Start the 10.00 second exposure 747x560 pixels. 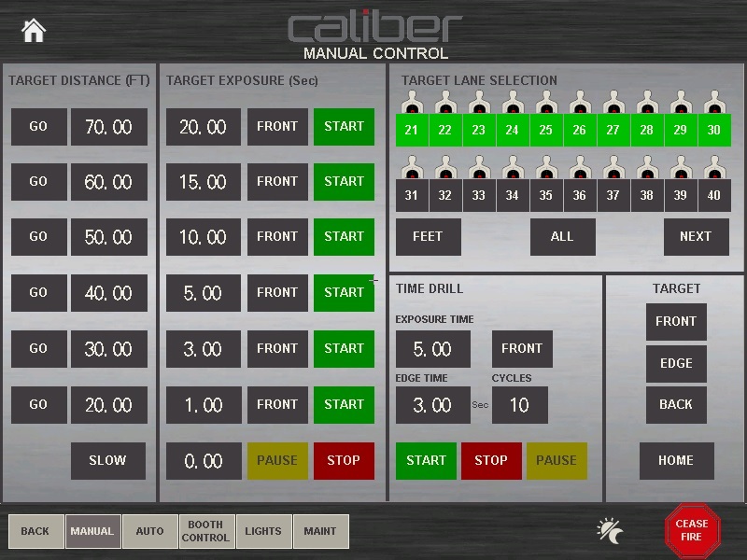pos(344,237)
